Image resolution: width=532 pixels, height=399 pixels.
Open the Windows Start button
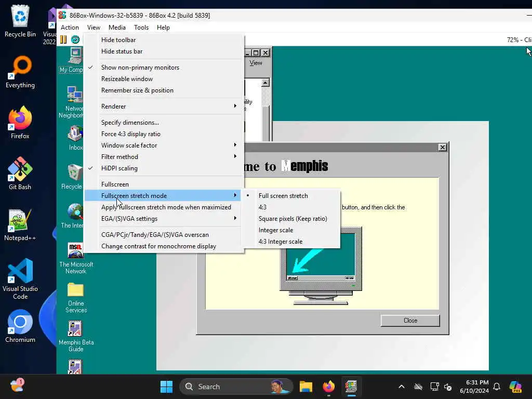(166, 387)
